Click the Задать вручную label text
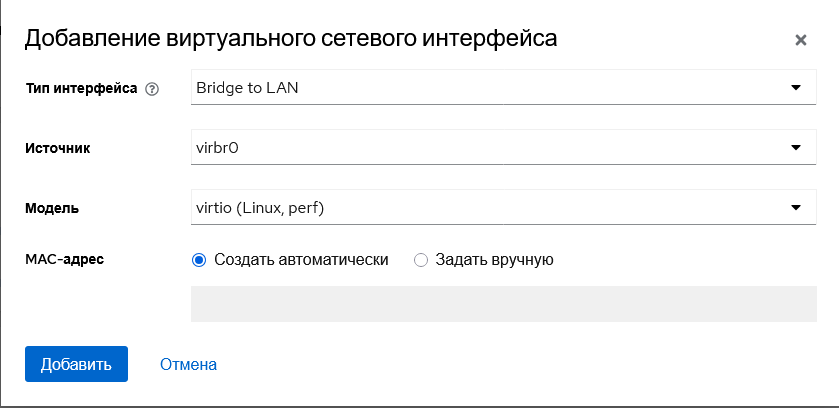Screen dimensions: 839x408 click(494, 260)
